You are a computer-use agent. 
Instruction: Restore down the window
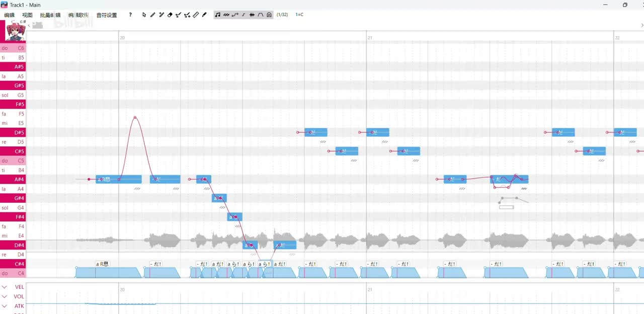point(625,5)
